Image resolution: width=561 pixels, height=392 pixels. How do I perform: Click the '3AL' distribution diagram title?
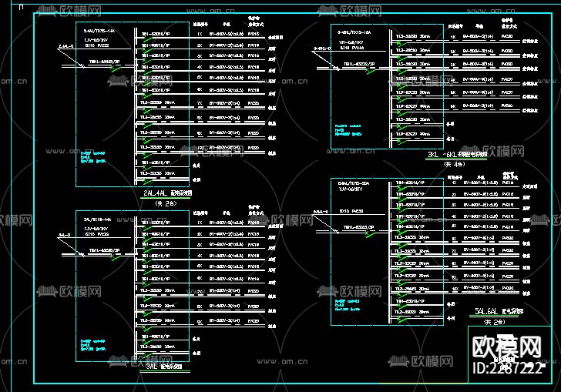(x=164, y=367)
